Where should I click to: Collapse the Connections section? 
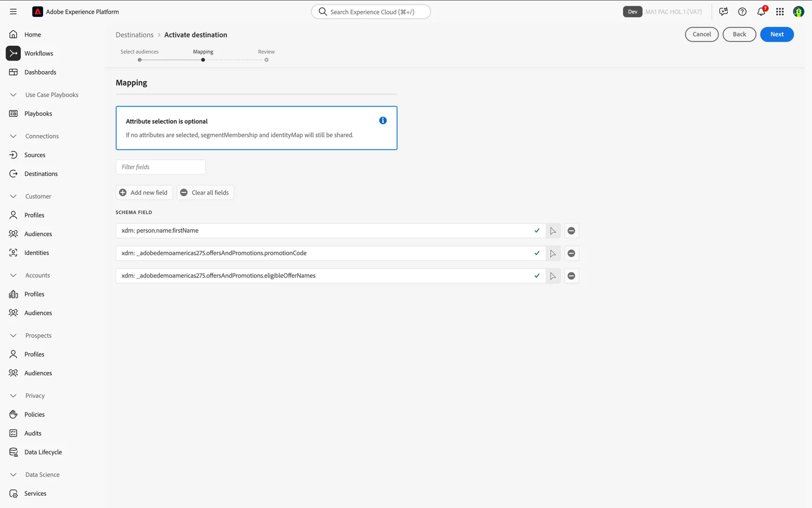click(x=13, y=136)
